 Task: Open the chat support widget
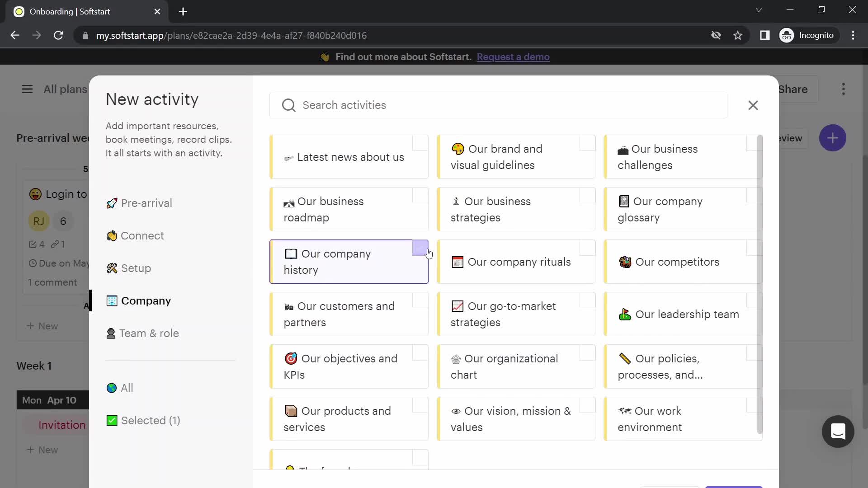pos(838,432)
